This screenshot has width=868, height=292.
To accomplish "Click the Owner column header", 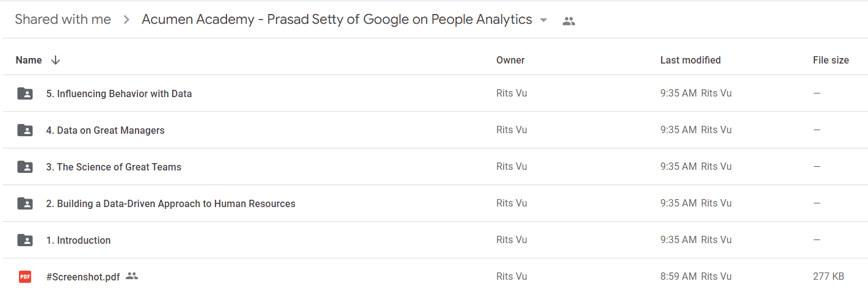I will (510, 60).
